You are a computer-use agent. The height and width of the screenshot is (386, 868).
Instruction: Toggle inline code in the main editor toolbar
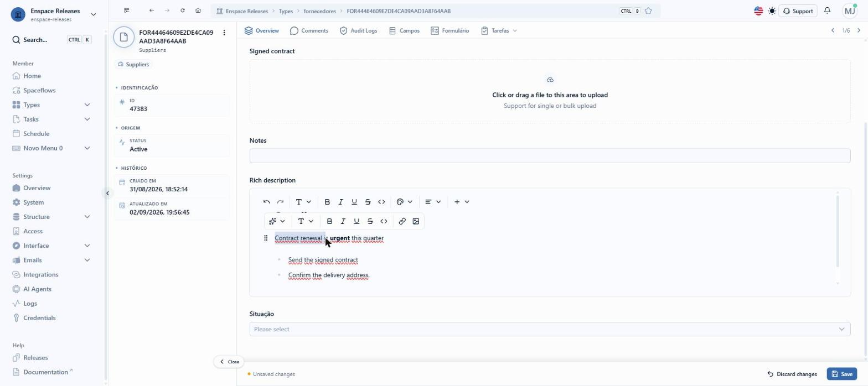click(381, 202)
